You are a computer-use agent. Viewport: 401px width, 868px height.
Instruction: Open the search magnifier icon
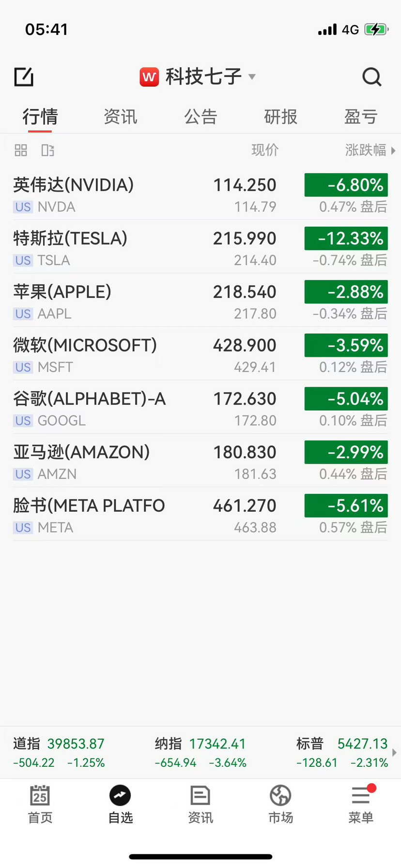tap(372, 77)
